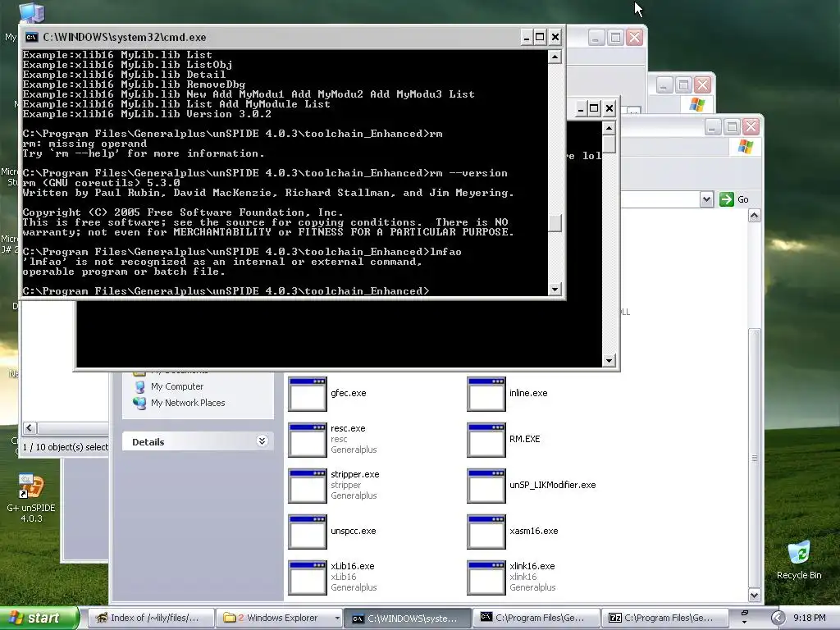Select the unSP_LIKModifier.exe icon

click(x=486, y=486)
